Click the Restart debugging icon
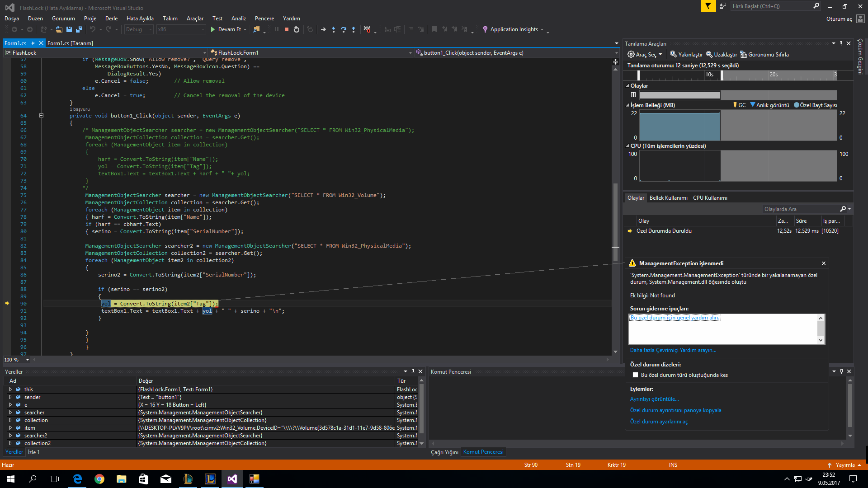Image resolution: width=868 pixels, height=488 pixels. [x=297, y=29]
